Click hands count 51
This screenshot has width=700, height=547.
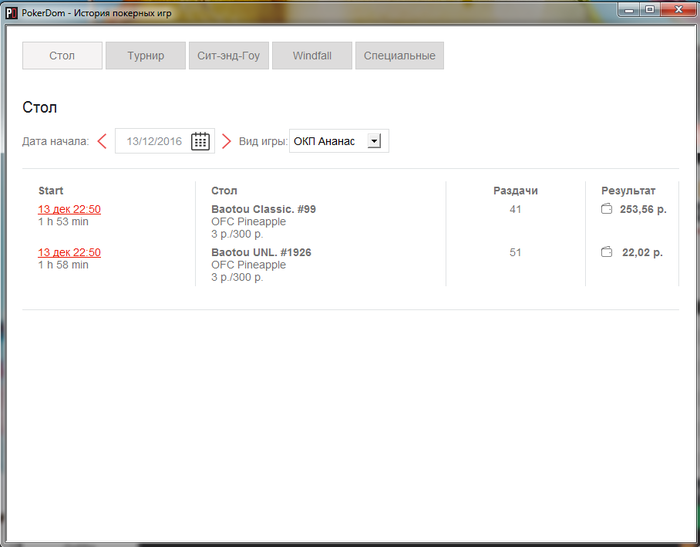[x=515, y=252]
